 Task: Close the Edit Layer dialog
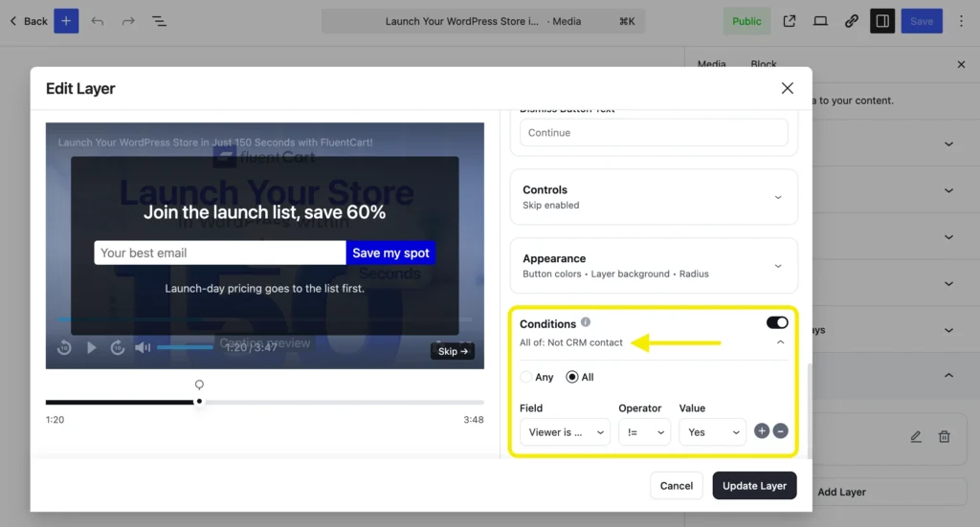pyautogui.click(x=788, y=88)
